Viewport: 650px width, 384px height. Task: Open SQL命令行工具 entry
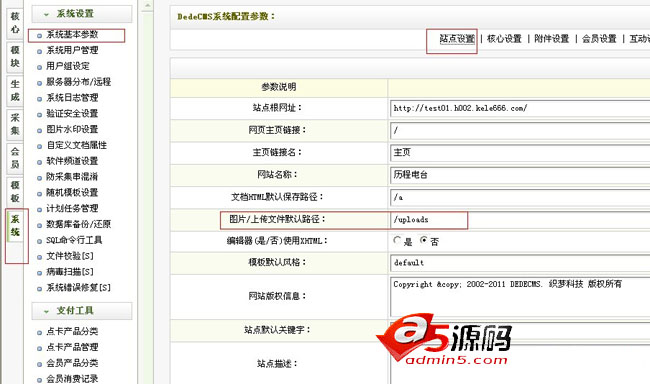(74, 240)
